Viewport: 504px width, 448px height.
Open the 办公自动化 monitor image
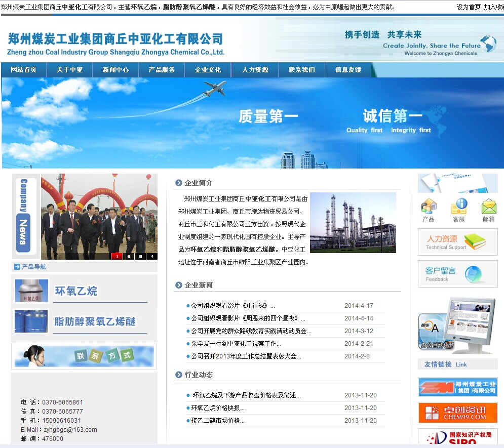(457, 325)
